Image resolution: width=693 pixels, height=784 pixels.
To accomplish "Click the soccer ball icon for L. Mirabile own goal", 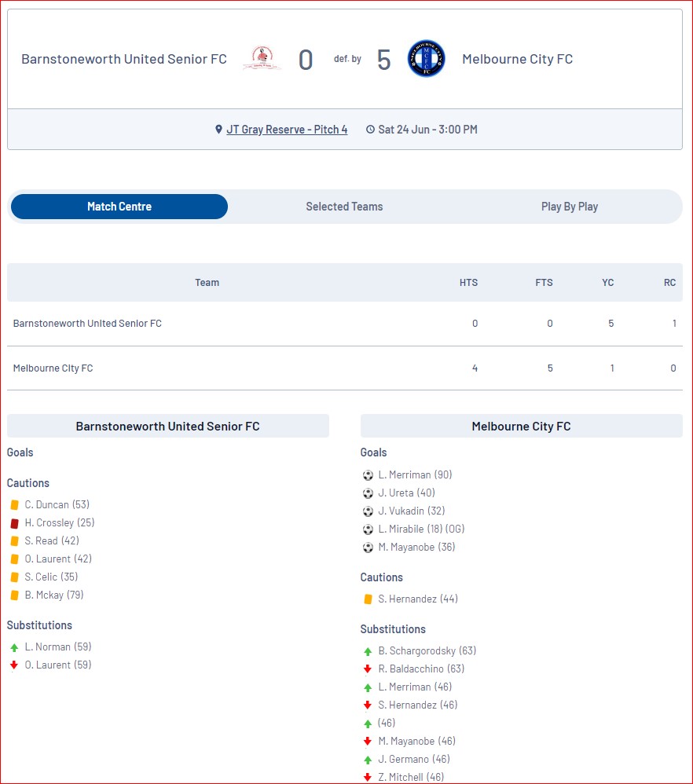I will (368, 529).
